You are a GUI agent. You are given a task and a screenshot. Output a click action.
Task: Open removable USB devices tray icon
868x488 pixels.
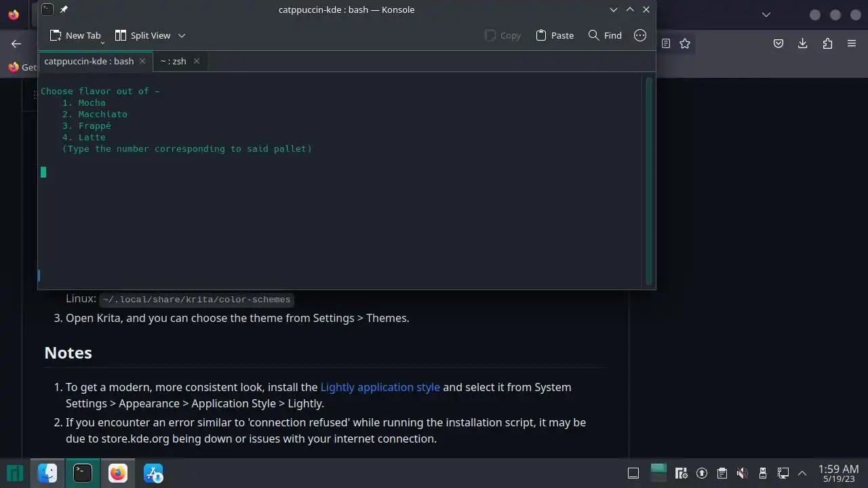(763, 473)
